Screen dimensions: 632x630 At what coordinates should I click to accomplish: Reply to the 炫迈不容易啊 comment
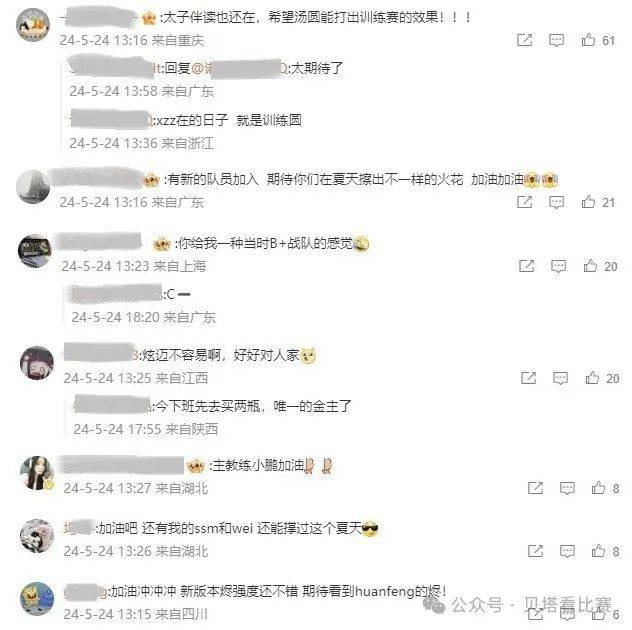pyautogui.click(x=560, y=378)
